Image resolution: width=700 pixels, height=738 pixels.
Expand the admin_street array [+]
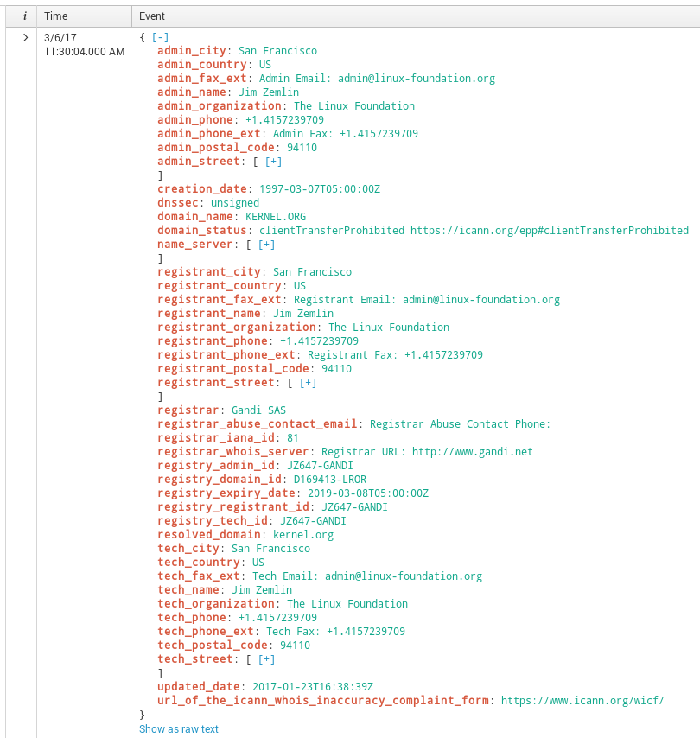point(273,162)
